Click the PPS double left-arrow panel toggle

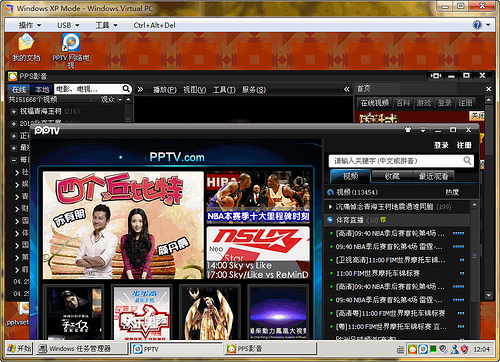(347, 89)
